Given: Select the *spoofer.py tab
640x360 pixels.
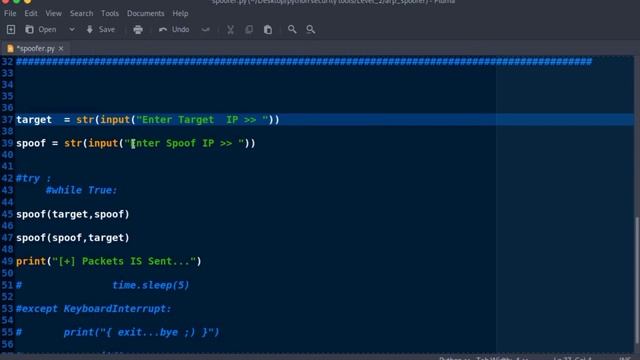Looking at the screenshot, I should tap(35, 49).
